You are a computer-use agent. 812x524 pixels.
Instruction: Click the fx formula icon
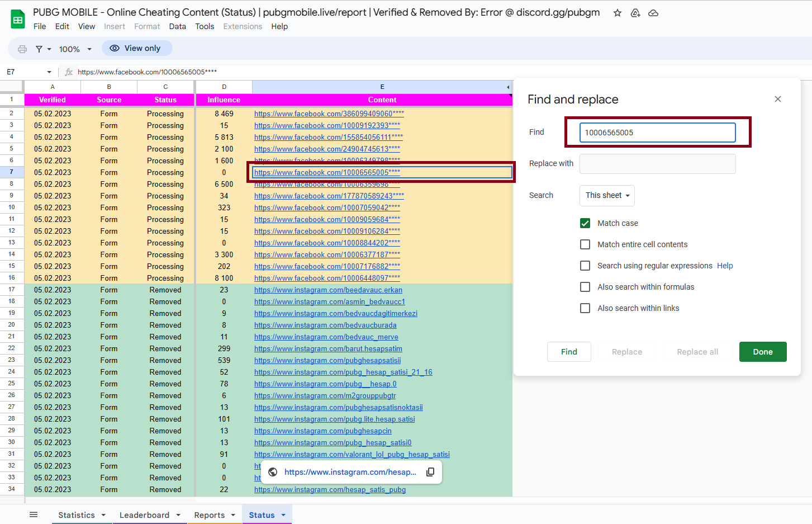(69, 72)
